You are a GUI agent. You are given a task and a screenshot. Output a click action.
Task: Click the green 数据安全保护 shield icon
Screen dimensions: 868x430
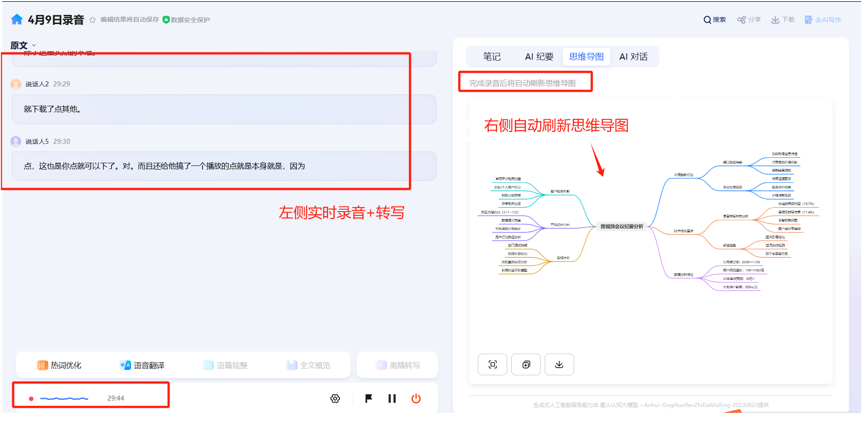click(166, 19)
